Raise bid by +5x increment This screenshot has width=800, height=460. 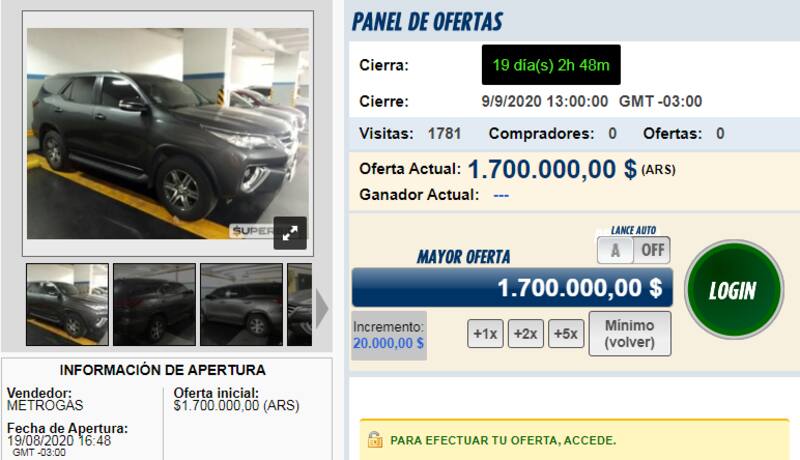pos(566,334)
